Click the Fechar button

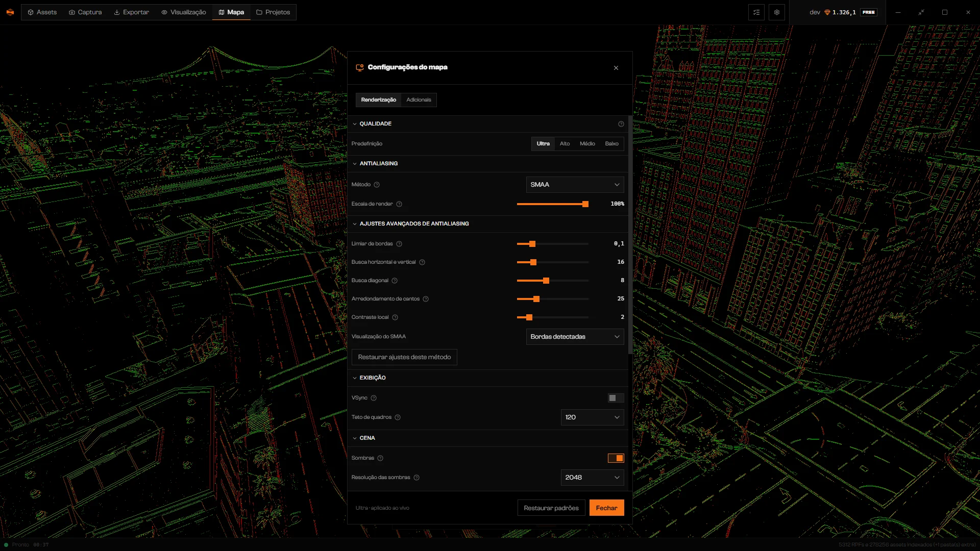click(606, 508)
